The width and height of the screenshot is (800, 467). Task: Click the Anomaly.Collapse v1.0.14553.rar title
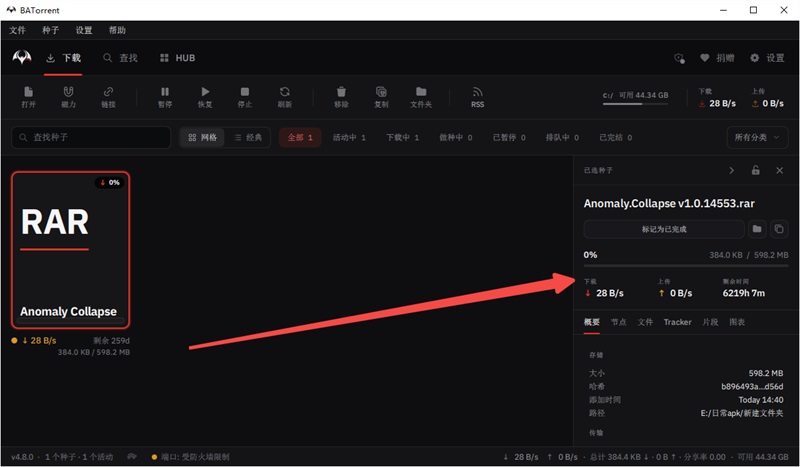(669, 203)
